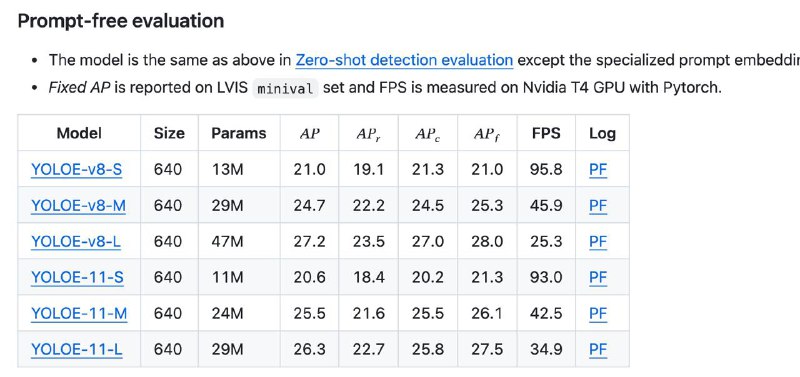Click the minival code label
The height and width of the screenshot is (377, 800).
point(285,88)
